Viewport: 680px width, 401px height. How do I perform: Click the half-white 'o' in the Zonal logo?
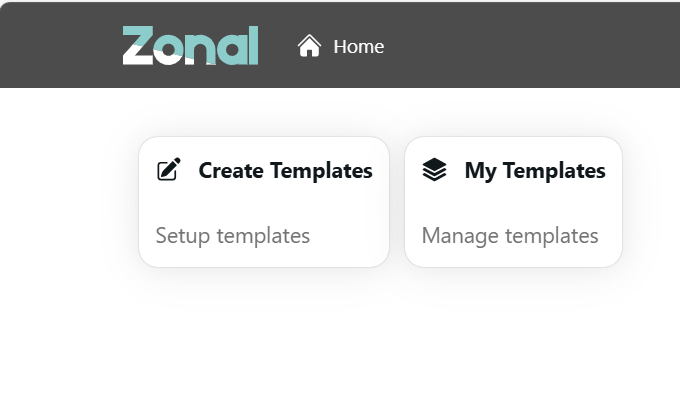pos(171,50)
